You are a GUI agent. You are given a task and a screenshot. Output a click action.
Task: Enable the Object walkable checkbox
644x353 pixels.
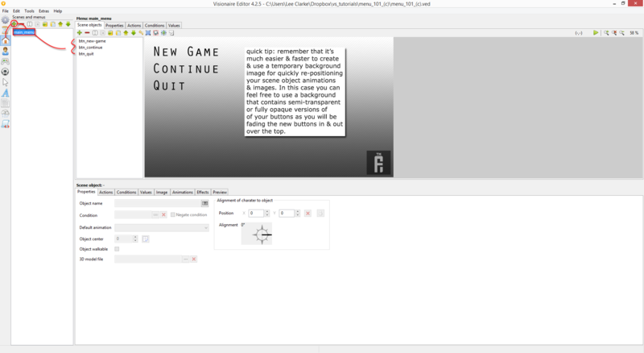coord(118,249)
